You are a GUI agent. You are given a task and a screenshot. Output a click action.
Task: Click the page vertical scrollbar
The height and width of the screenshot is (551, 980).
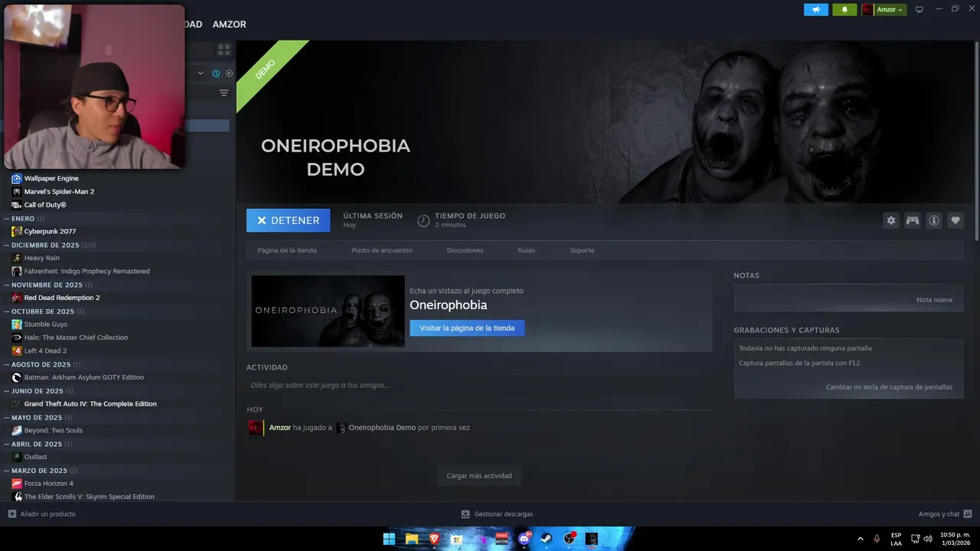(976, 142)
